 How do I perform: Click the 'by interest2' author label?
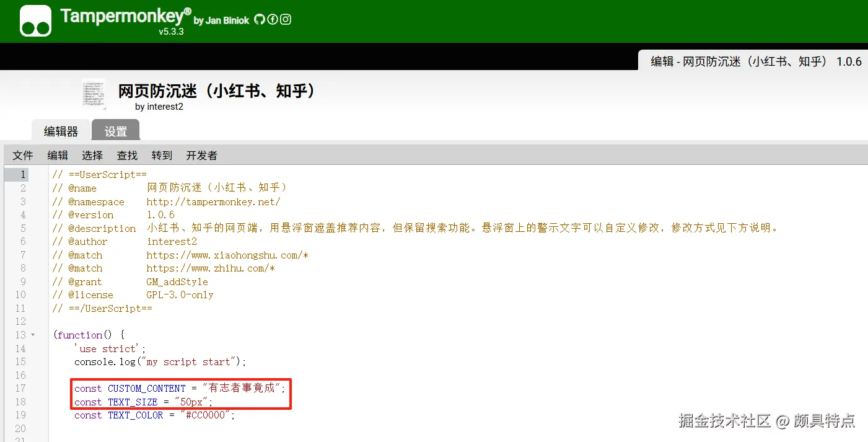(x=159, y=107)
